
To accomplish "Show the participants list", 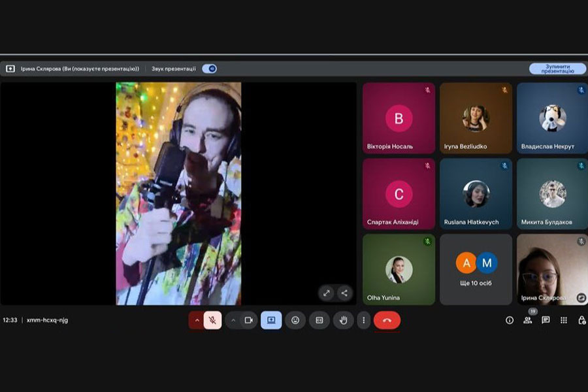I will 528,320.
